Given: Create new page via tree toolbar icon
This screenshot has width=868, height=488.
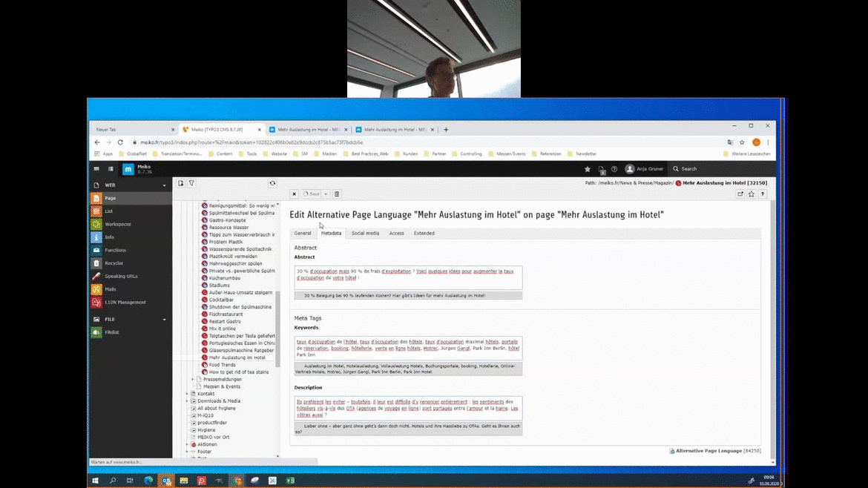Looking at the screenshot, I should point(180,183).
